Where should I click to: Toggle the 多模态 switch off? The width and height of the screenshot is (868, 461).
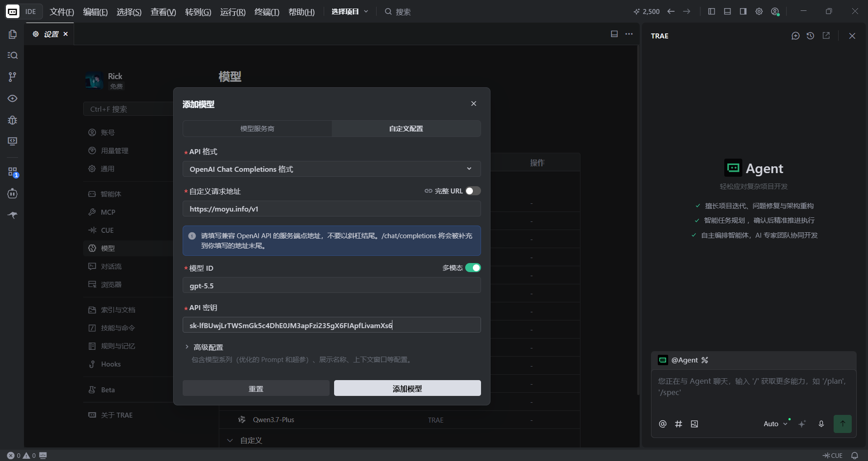pyautogui.click(x=473, y=268)
